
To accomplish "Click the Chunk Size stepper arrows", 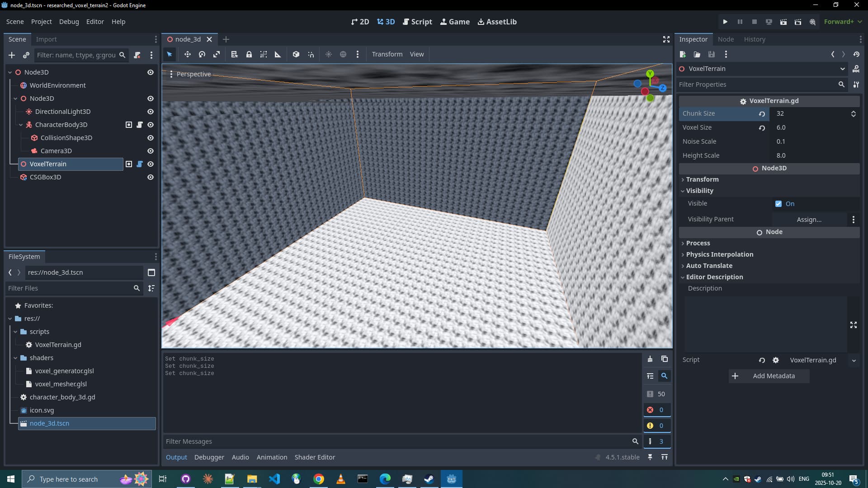I will click(853, 114).
